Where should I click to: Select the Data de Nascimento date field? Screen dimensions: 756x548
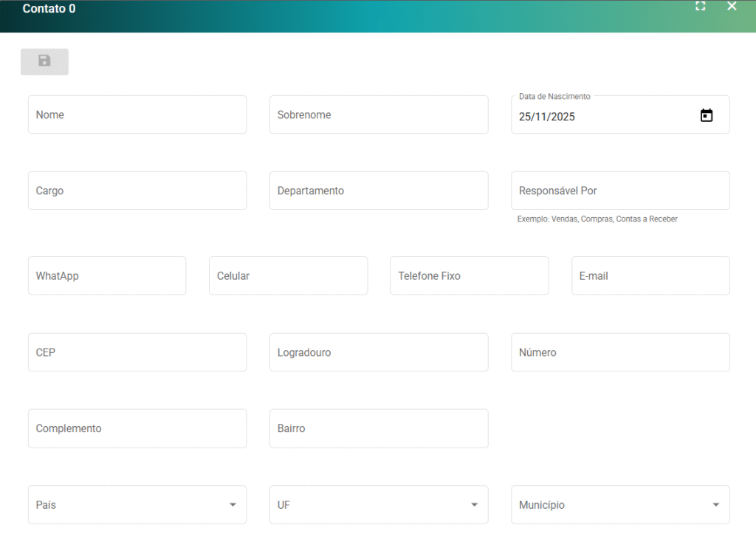point(598,117)
